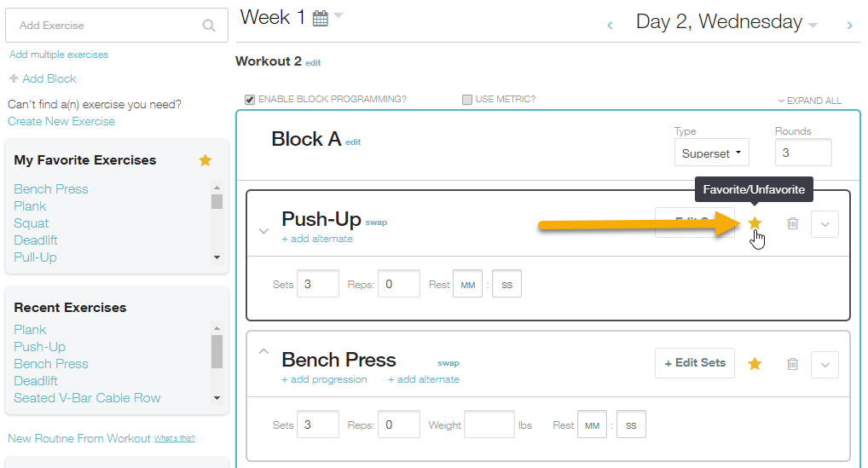Open the Week 1 calendar icon
The height and width of the screenshot is (468, 868).
point(321,18)
